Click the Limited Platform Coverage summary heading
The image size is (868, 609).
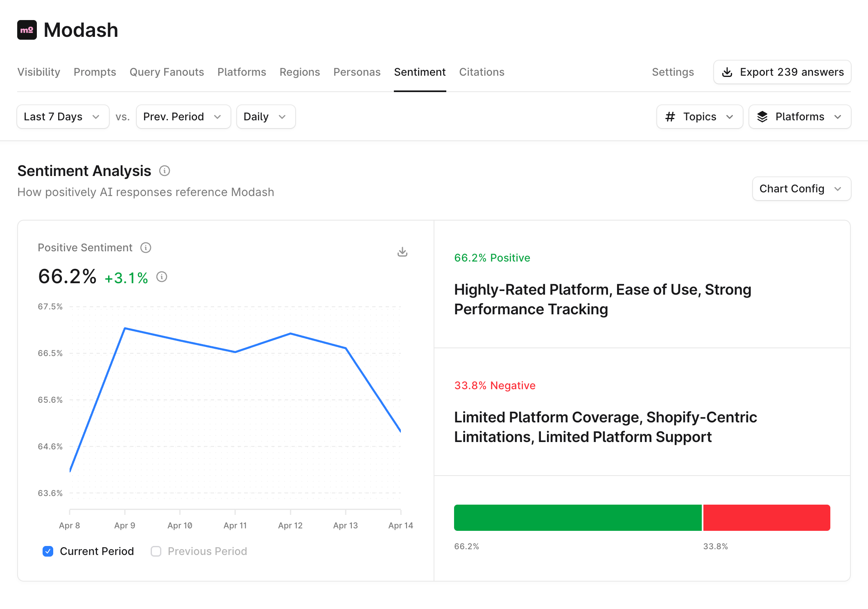606,427
